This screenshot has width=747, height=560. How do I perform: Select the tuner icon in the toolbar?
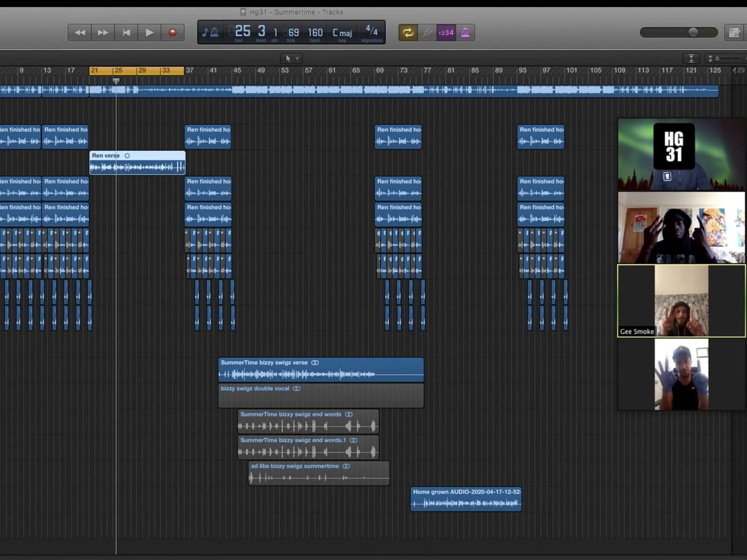click(427, 33)
